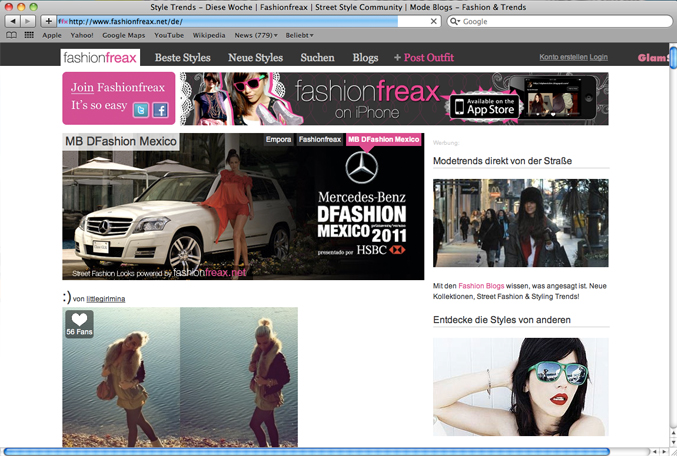The width and height of the screenshot is (677, 456).
Task: Click the horizontal scrollbar thumb
Action: (x=307, y=452)
